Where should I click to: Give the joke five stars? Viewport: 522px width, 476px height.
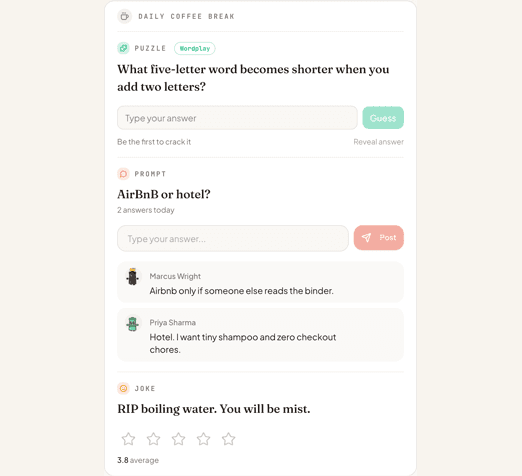228,439
